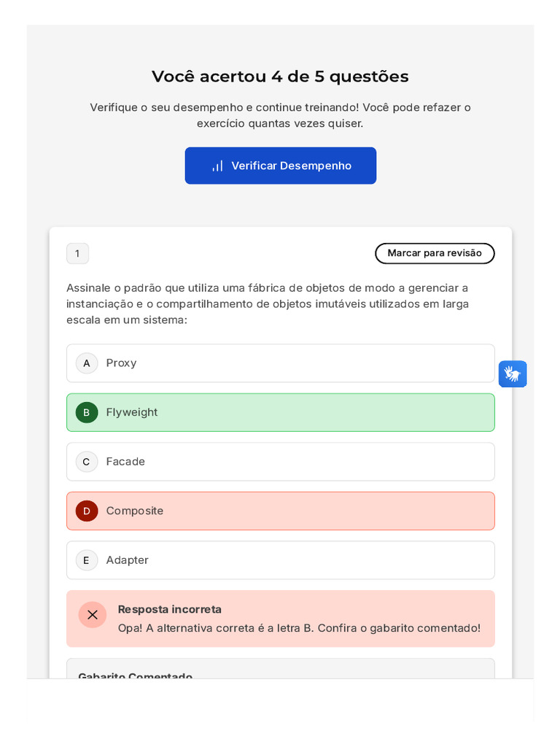This screenshot has height=747, width=560.
Task: Click the Resposta incorreta feedback banner
Action: coord(299,619)
